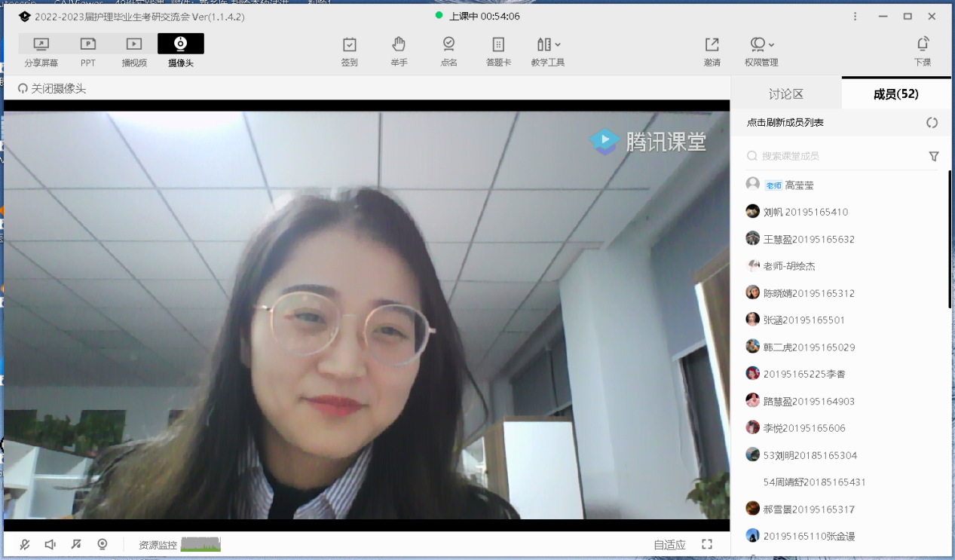Toggle the speaker sound icon

51,544
